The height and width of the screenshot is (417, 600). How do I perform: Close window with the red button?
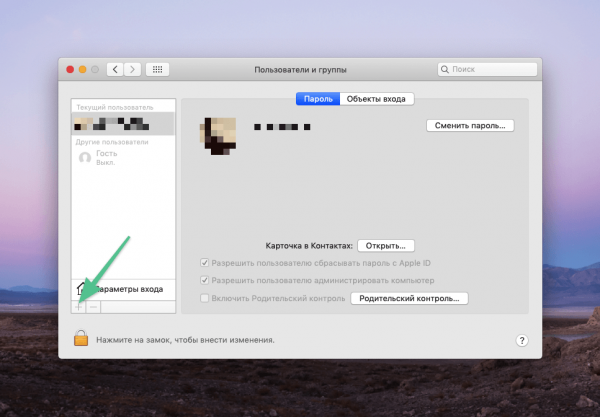pyautogui.click(x=70, y=69)
